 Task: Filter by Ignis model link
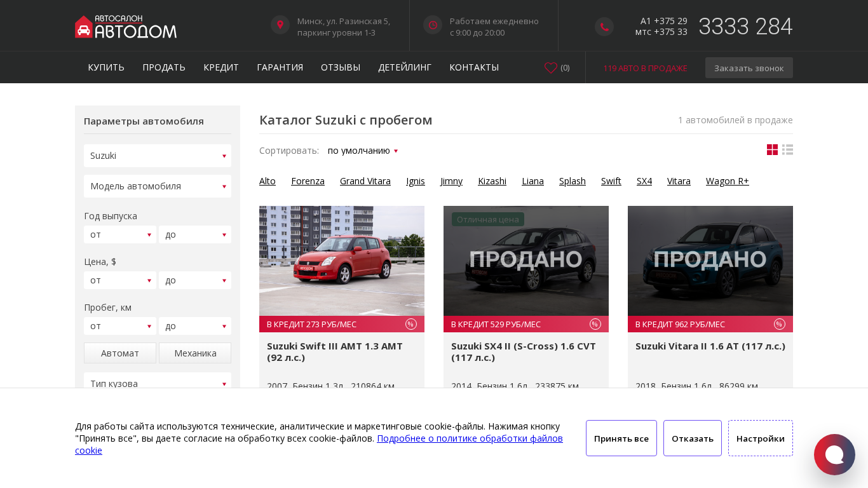coord(416,181)
